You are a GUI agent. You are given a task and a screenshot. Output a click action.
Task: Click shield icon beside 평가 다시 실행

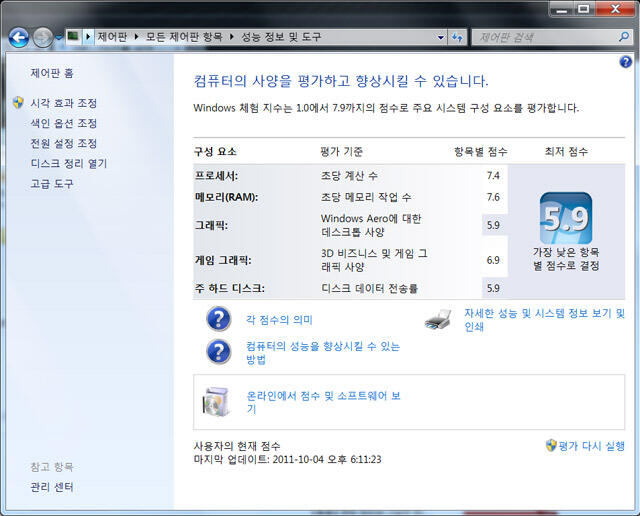coord(551,445)
